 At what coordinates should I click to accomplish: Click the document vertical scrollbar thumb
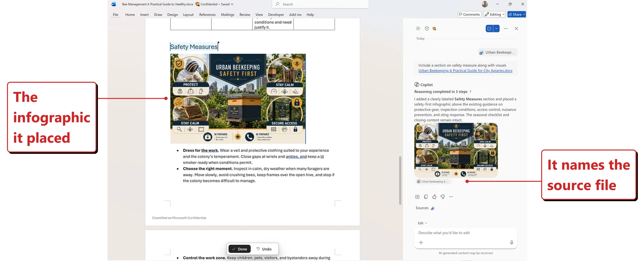(400, 180)
